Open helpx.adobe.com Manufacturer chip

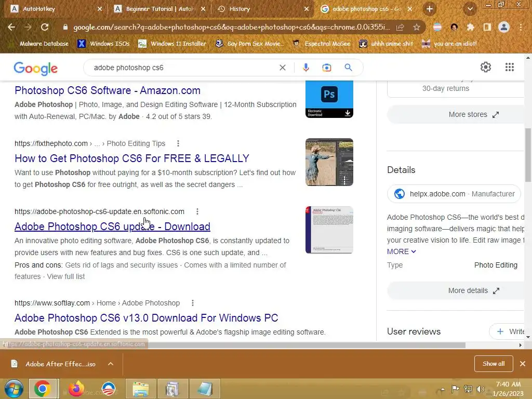[x=454, y=194]
